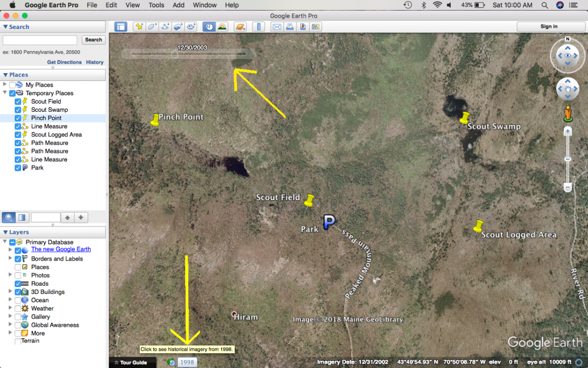Click the status bar historical imagery clock icon
Image resolution: width=588 pixels, height=368 pixels.
coord(171,362)
